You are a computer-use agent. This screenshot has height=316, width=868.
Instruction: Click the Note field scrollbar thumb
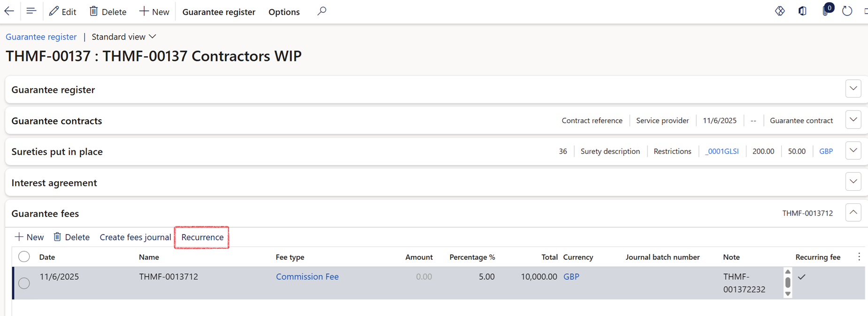(788, 282)
